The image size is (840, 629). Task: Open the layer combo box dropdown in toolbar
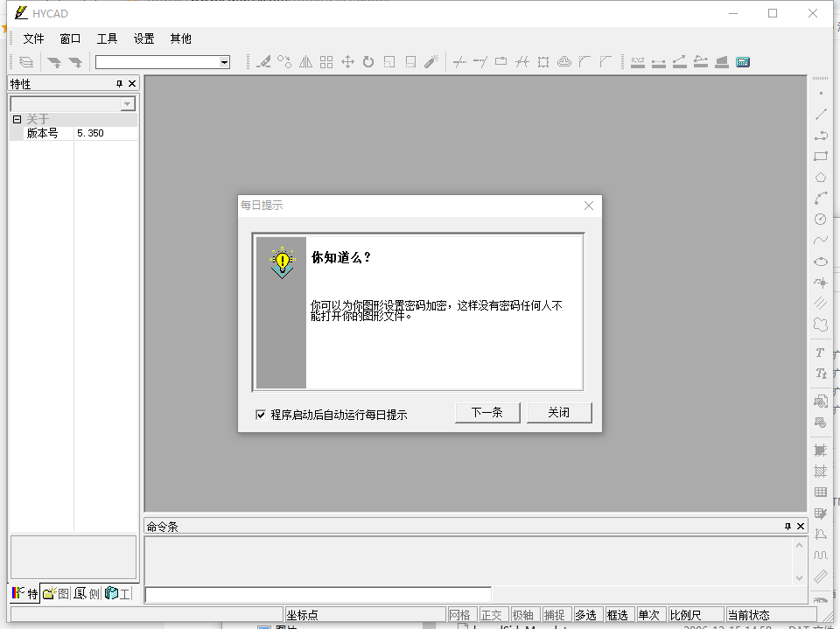coord(225,62)
